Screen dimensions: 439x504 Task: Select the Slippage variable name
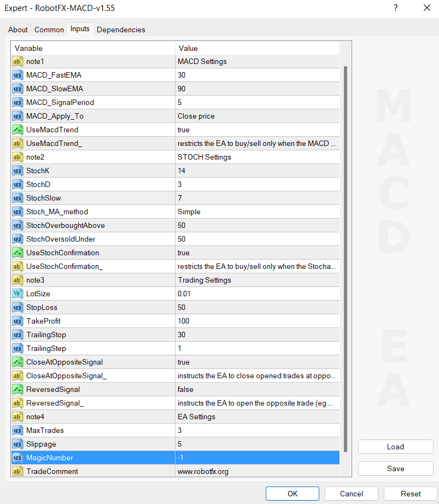41,444
